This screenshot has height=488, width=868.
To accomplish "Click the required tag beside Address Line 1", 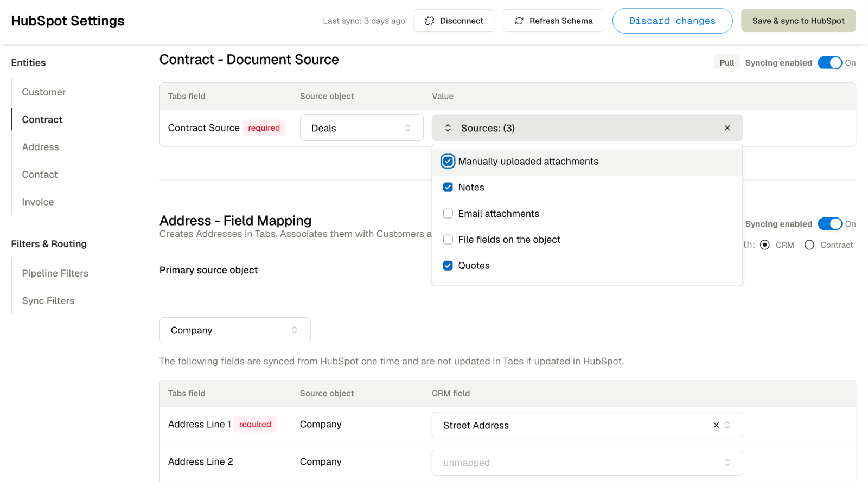I will [x=255, y=424].
